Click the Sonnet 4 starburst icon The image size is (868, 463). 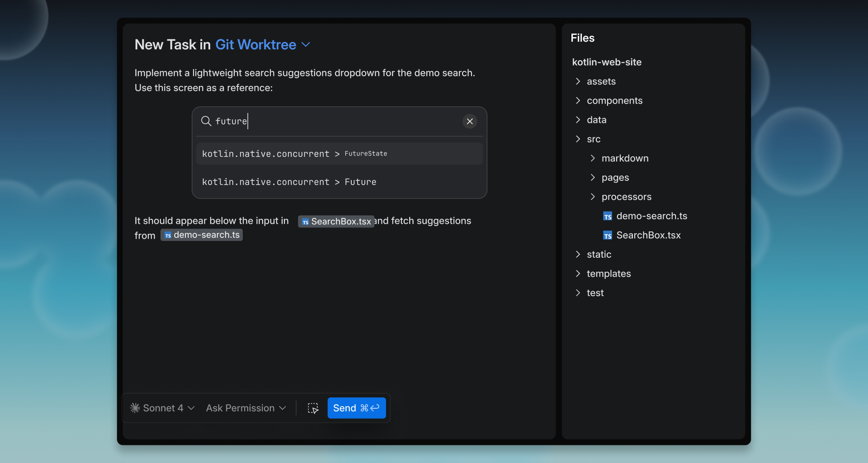click(x=135, y=408)
